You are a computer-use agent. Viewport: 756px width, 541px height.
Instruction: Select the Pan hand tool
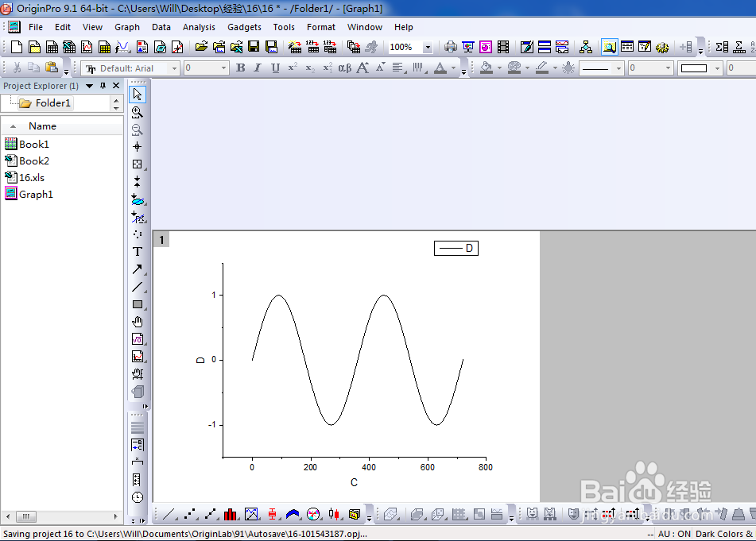point(138,322)
